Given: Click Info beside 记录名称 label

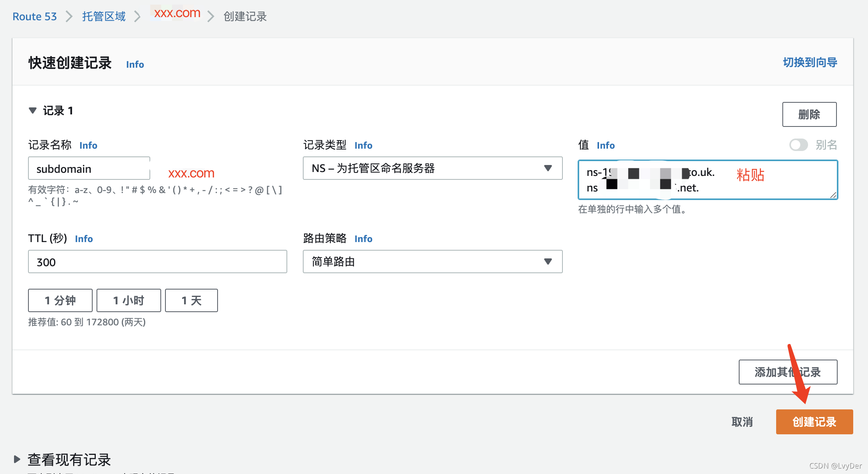Looking at the screenshot, I should click(88, 146).
